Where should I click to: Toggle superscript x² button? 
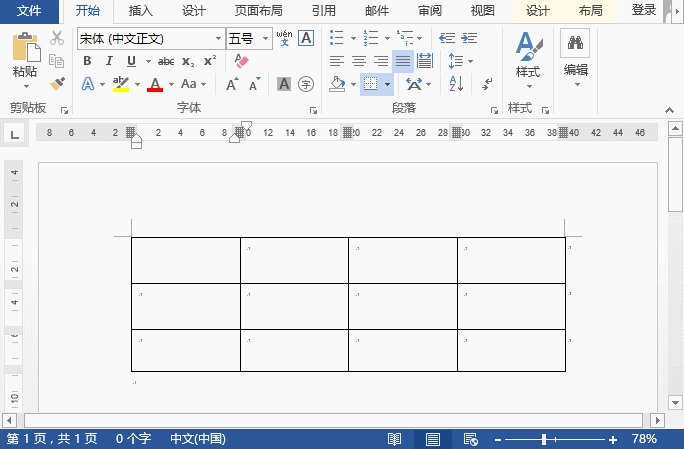pyautogui.click(x=210, y=61)
